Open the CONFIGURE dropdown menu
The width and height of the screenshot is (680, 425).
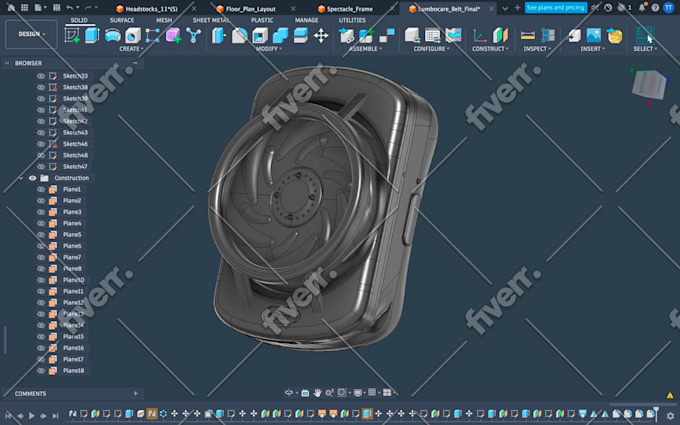[432, 49]
